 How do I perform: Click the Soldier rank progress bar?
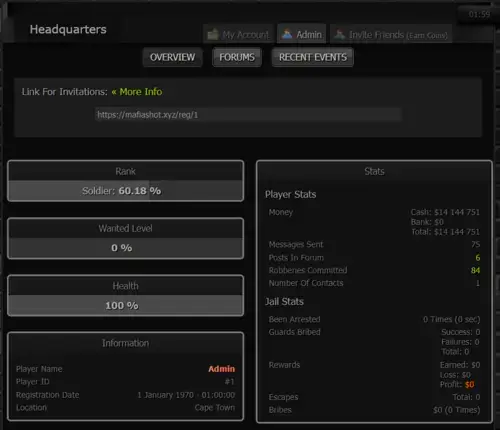(x=126, y=191)
